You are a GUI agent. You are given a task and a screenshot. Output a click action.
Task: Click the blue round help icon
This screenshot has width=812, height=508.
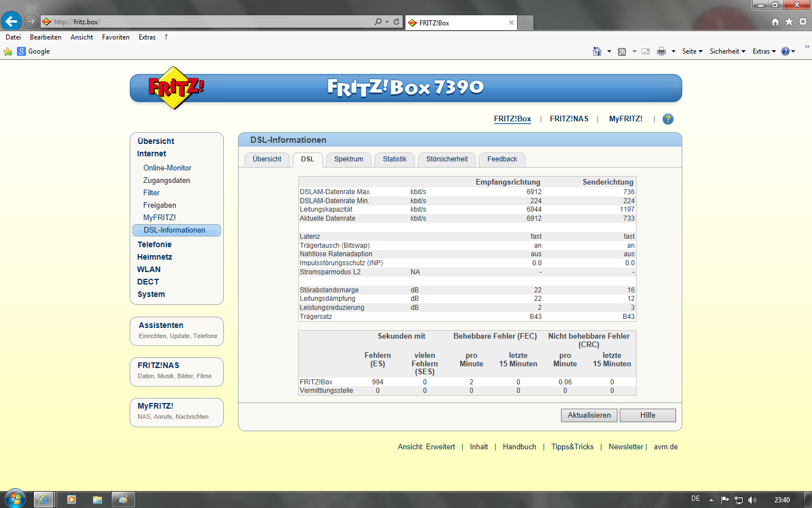click(668, 119)
